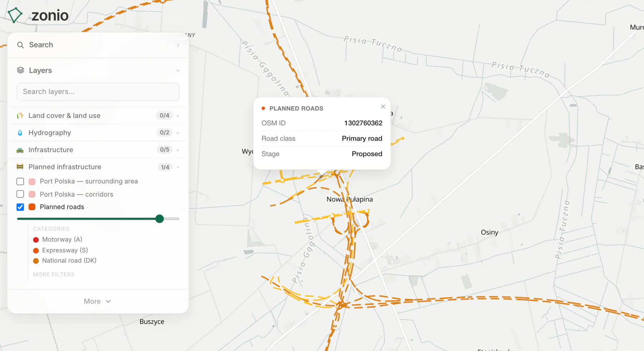This screenshot has width=644, height=351.
Task: Click the Planned roads orange color swatch
Action: pos(32,207)
